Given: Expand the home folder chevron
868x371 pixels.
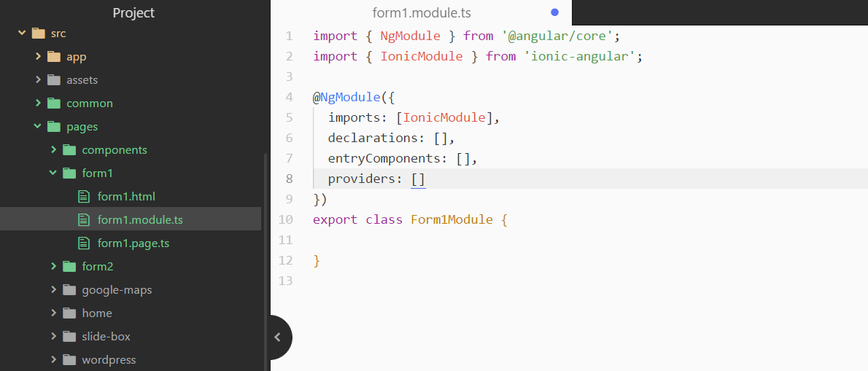Looking at the screenshot, I should (x=53, y=313).
